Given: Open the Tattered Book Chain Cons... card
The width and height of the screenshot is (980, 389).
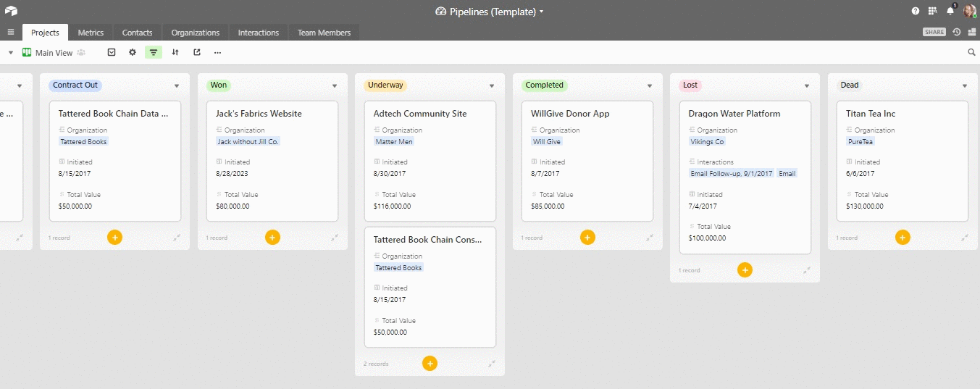Looking at the screenshot, I should point(430,287).
